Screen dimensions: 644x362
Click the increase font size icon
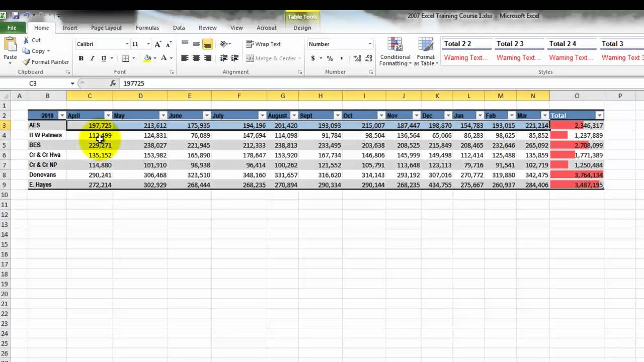pos(158,44)
